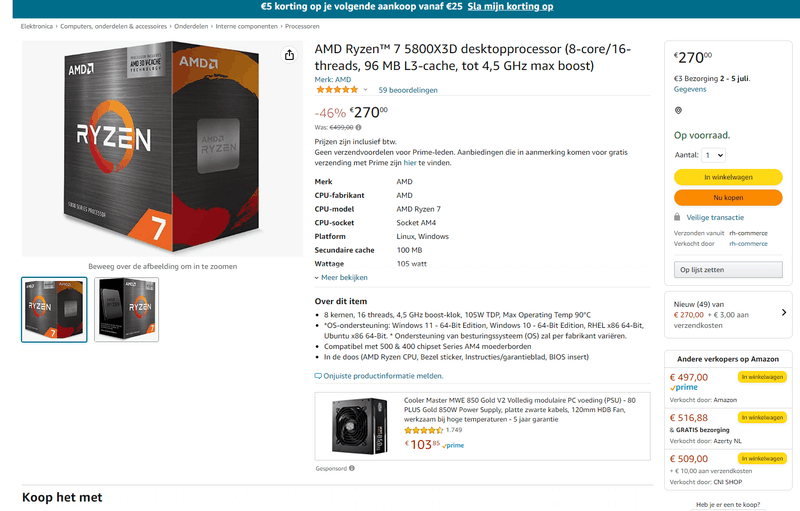800x511 pixels.
Task: Click the padlock icon beside Veilige transactie
Action: tap(678, 216)
